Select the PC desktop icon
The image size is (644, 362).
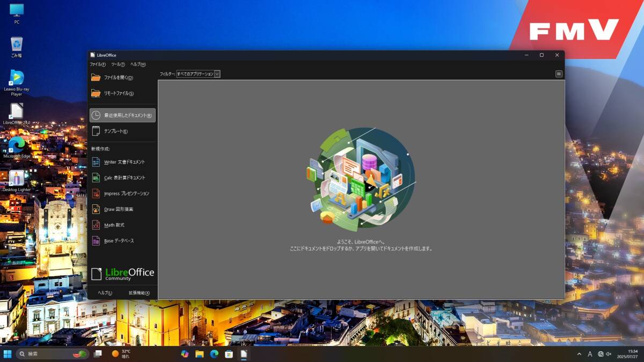(x=17, y=14)
